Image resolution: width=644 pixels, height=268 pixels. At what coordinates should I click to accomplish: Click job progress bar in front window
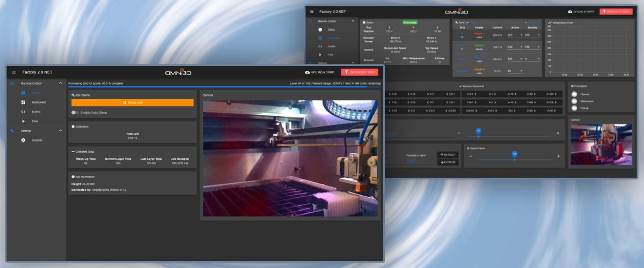(x=225, y=86)
